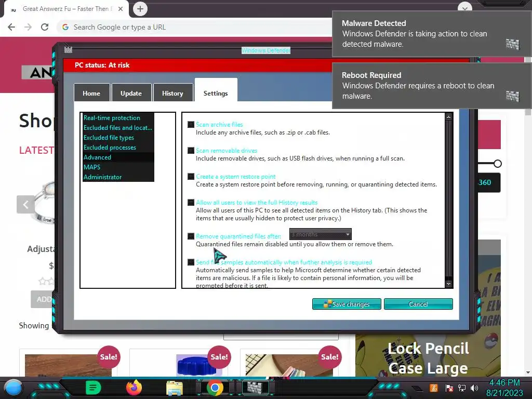Select the Settings tab in Defender
The width and height of the screenshot is (532, 399).
(x=216, y=91)
